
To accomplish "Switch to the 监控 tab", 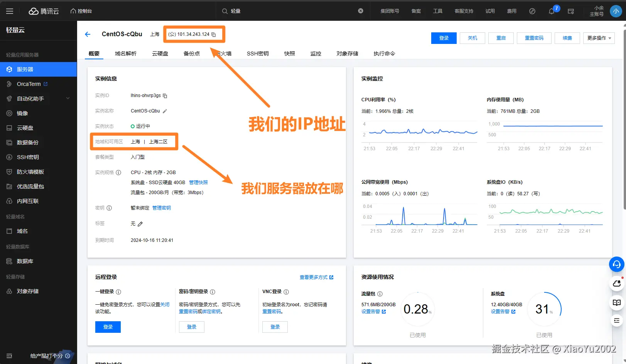I will [x=316, y=54].
